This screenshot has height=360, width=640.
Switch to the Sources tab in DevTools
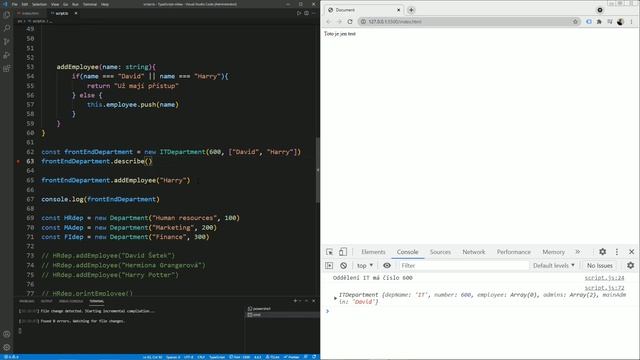[440, 252]
